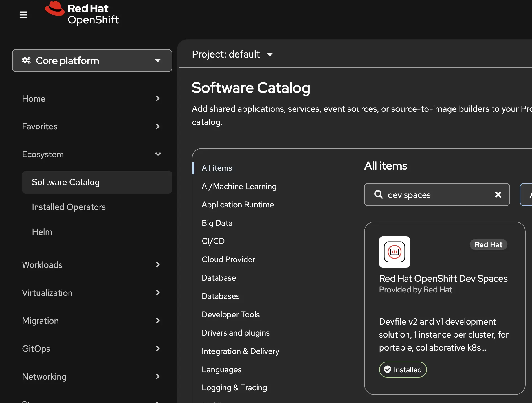This screenshot has width=532, height=403.
Task: Click the Devfile v2 description text
Action: [x=444, y=334]
